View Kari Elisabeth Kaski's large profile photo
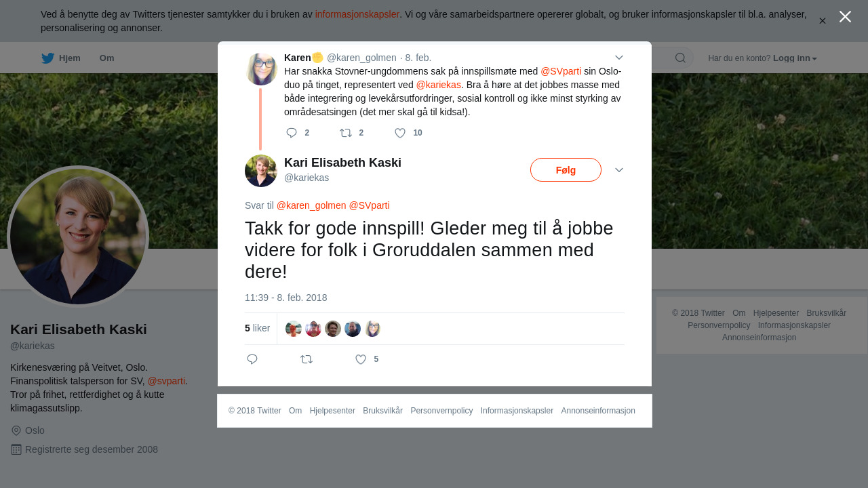The image size is (868, 488). (78, 237)
